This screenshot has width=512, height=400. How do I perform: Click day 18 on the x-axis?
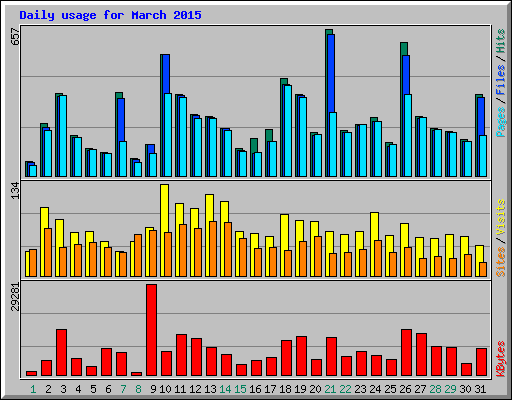pyautogui.click(x=285, y=389)
